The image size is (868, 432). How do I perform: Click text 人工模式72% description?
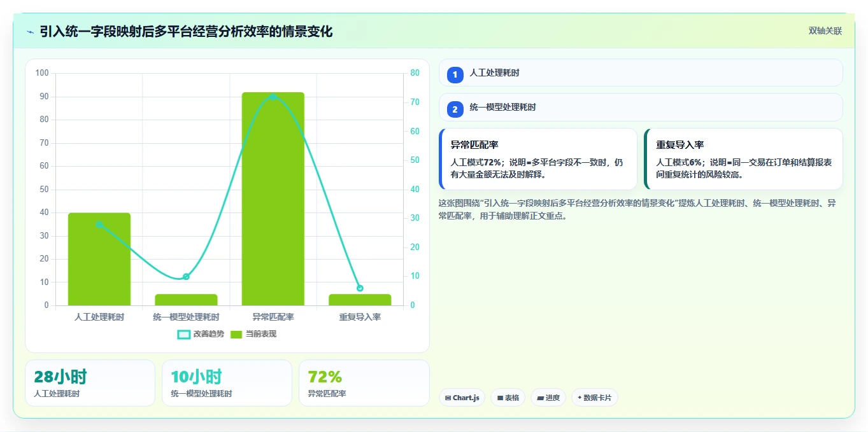pos(537,168)
